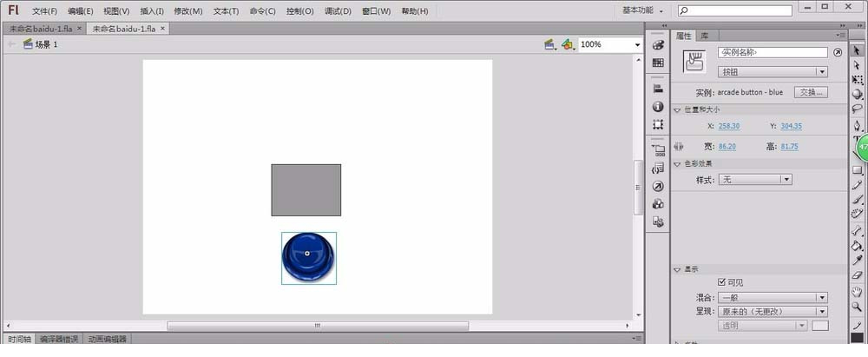Switch to the 动画编辑器 tab
The height and width of the screenshot is (357, 868).
click(x=108, y=340)
